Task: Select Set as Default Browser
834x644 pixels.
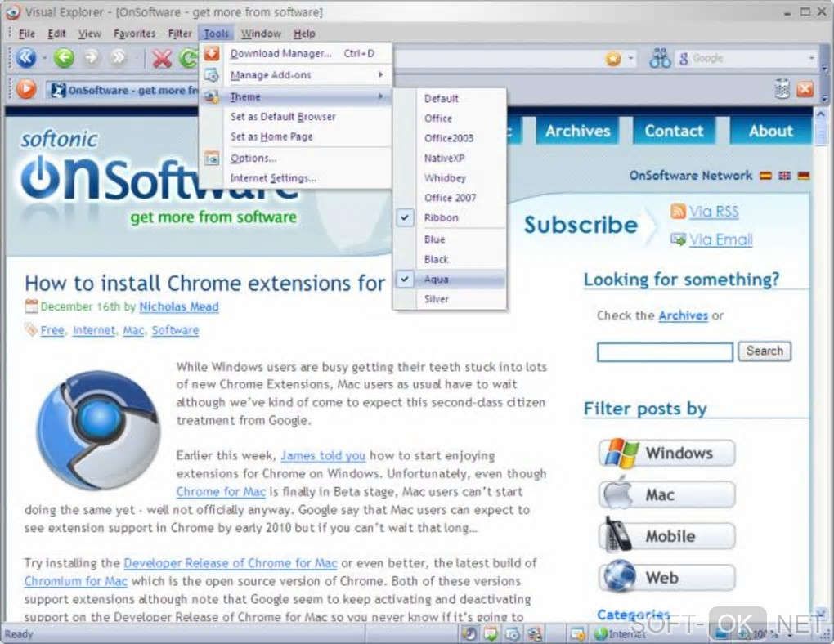Action: coord(296,117)
